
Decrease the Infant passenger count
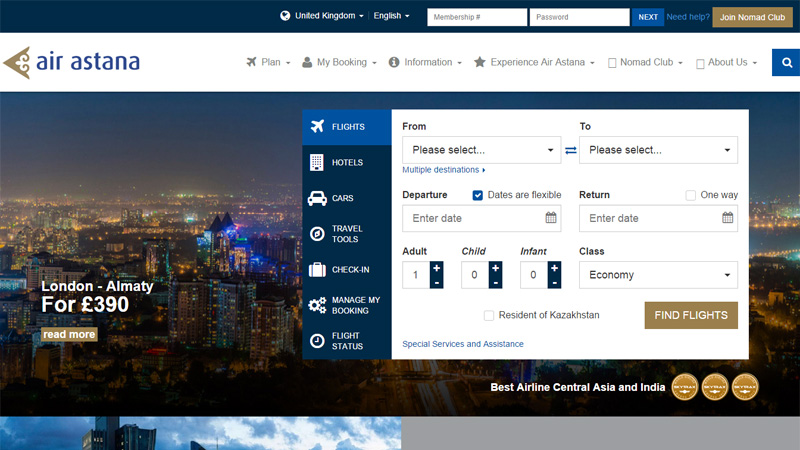pos(555,282)
